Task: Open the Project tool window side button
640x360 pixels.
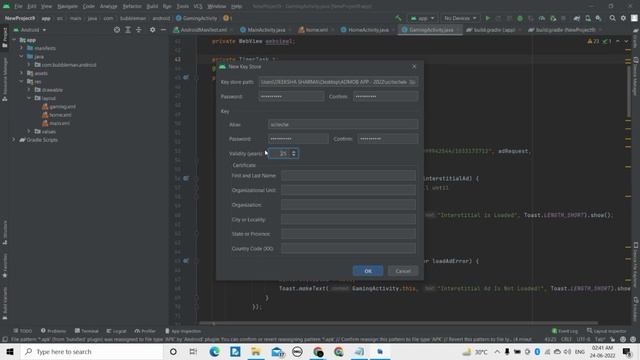Action: (5, 37)
